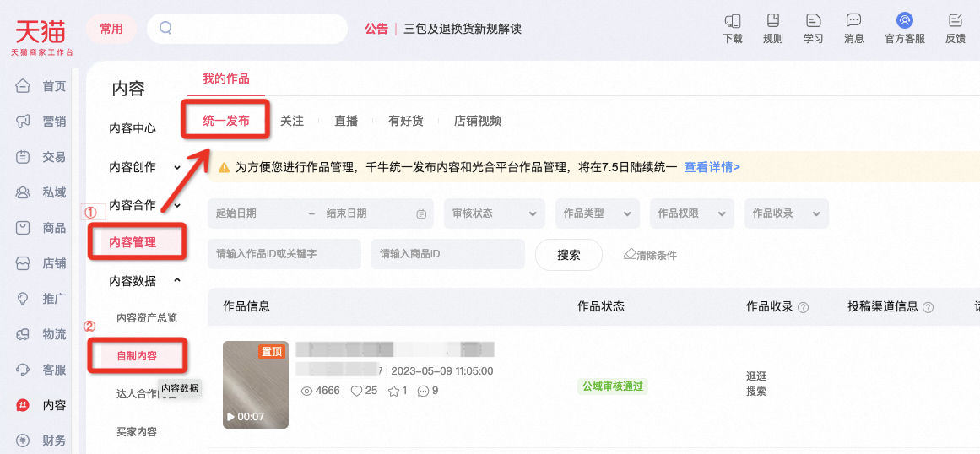Click the 置顶 badge on thumbnail
This screenshot has height=454, width=980.
click(273, 352)
